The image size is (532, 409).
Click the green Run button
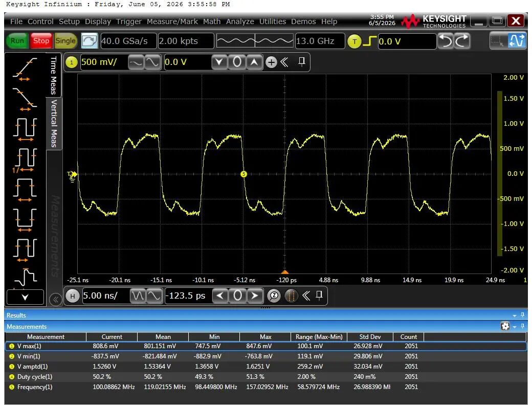(17, 41)
